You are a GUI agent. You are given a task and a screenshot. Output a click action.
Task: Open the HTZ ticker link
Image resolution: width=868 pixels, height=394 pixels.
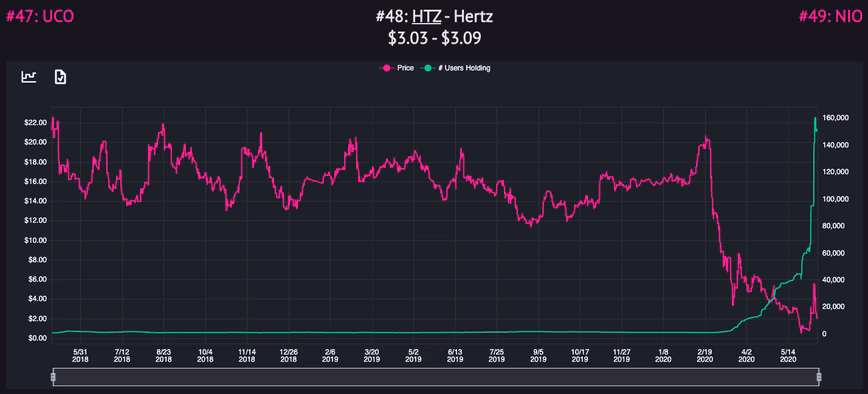tap(426, 17)
